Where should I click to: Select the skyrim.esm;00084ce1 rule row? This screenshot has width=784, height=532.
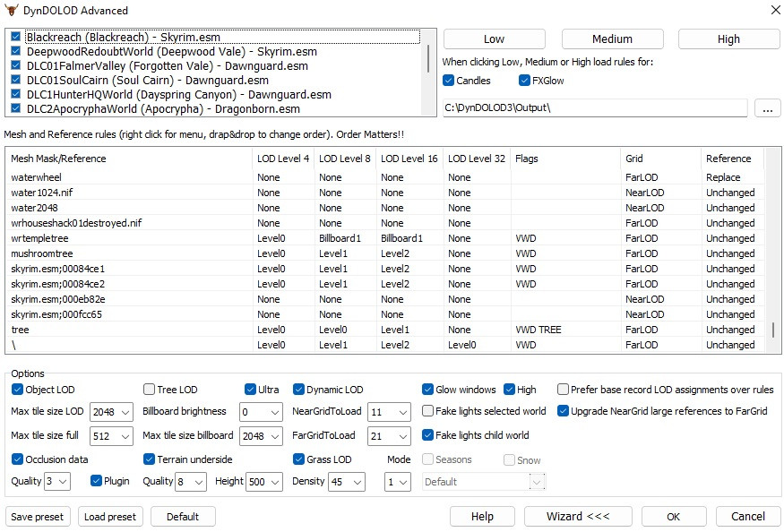(385, 269)
